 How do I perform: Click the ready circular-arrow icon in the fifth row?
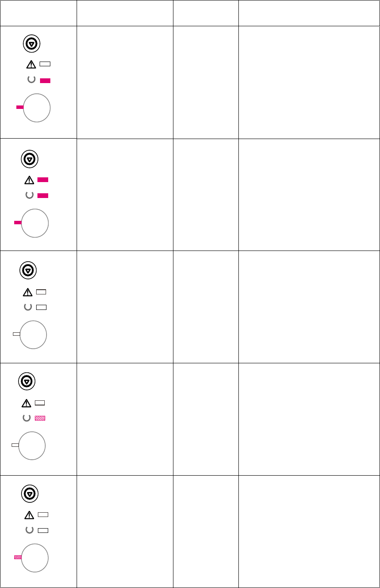pyautogui.click(x=30, y=530)
